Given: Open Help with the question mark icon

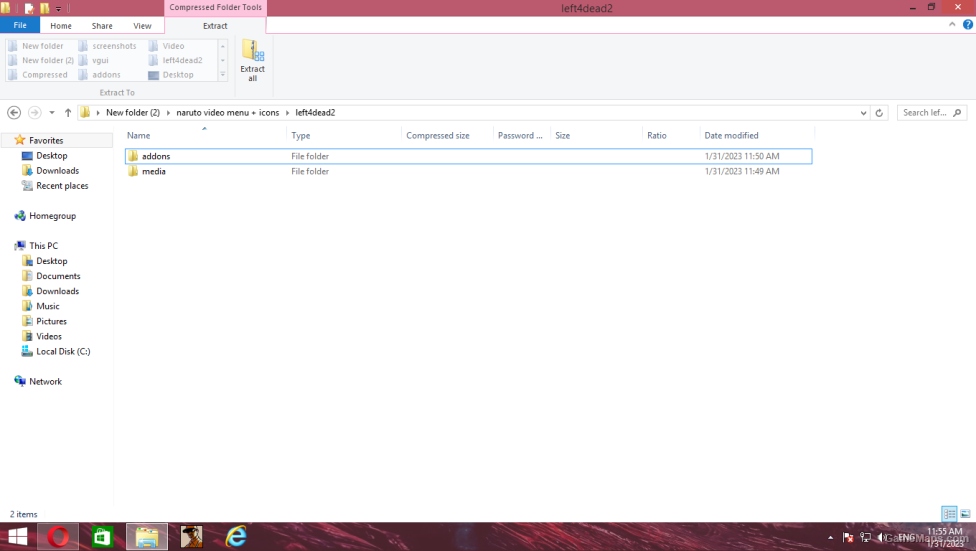Looking at the screenshot, I should (x=968, y=25).
